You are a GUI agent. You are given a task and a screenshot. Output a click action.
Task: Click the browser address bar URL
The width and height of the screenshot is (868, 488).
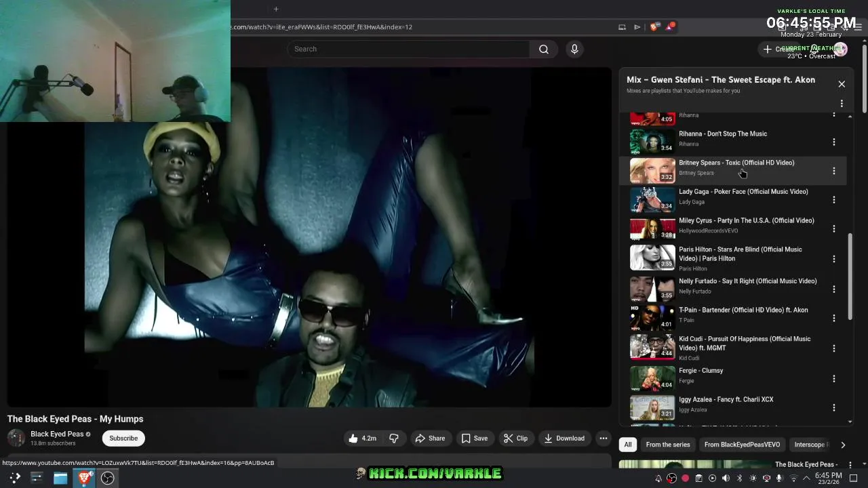(321, 27)
